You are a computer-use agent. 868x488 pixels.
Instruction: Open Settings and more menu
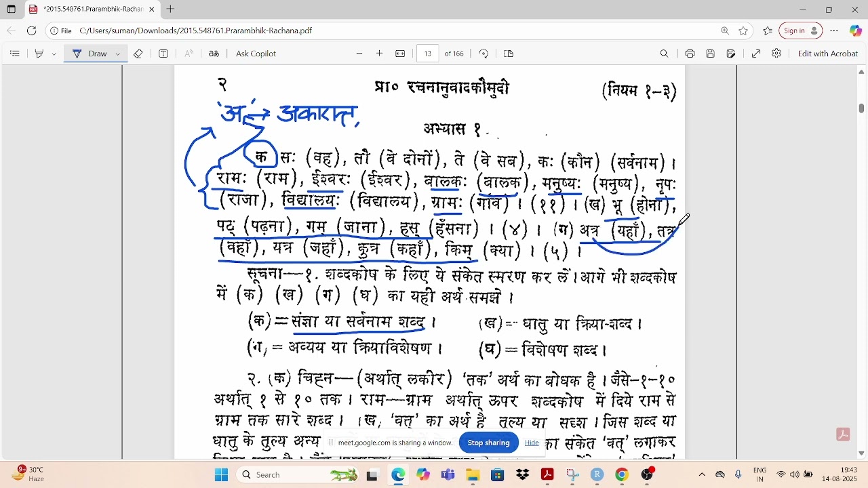(x=834, y=30)
